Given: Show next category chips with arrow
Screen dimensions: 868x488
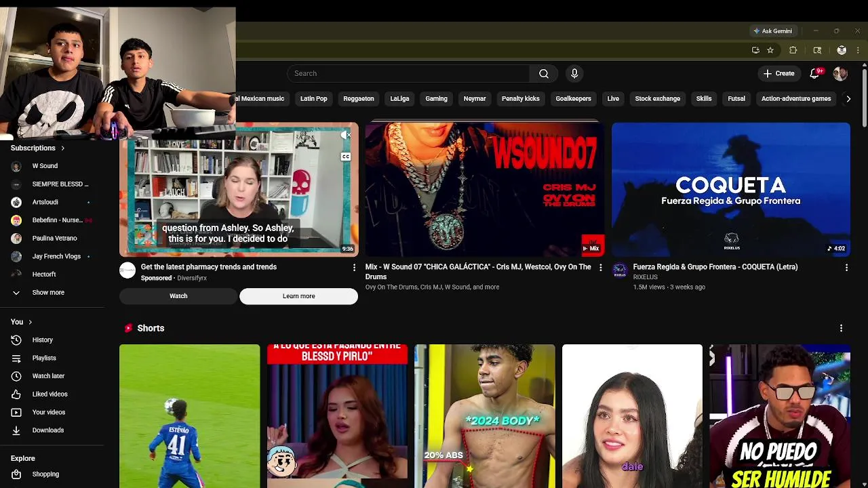Looking at the screenshot, I should tap(848, 98).
